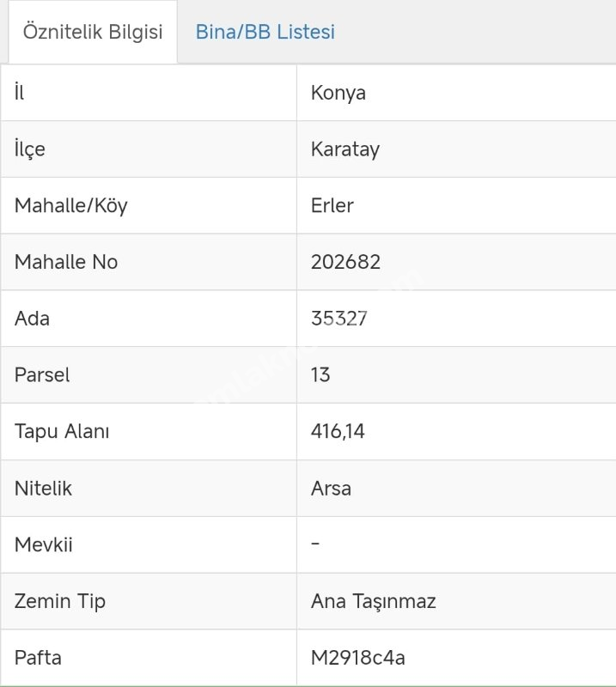Click the Karatay district value
616x687 pixels.
[x=345, y=149]
